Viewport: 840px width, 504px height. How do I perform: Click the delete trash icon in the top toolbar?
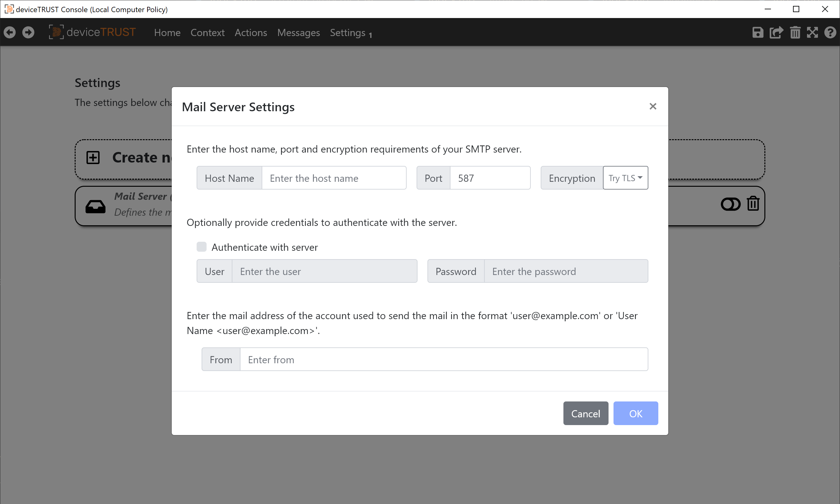point(795,32)
